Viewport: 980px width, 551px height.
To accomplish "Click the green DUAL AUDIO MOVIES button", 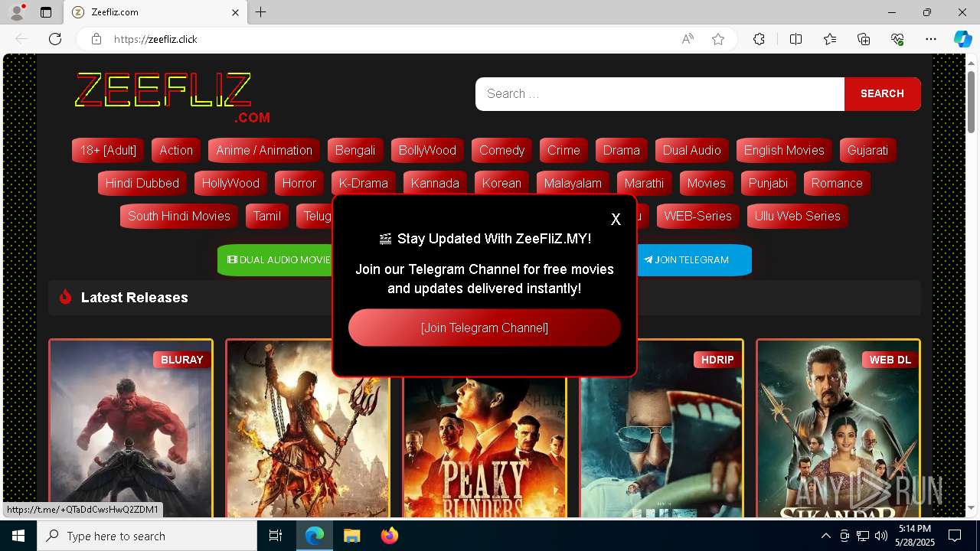I will 276,260.
